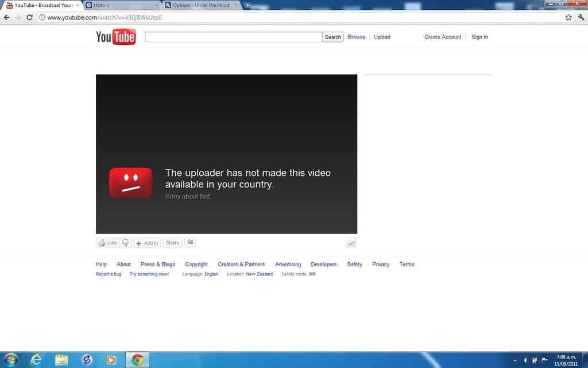Image resolution: width=588 pixels, height=368 pixels.
Task: Click the power/battery tray icon
Action: click(x=535, y=360)
